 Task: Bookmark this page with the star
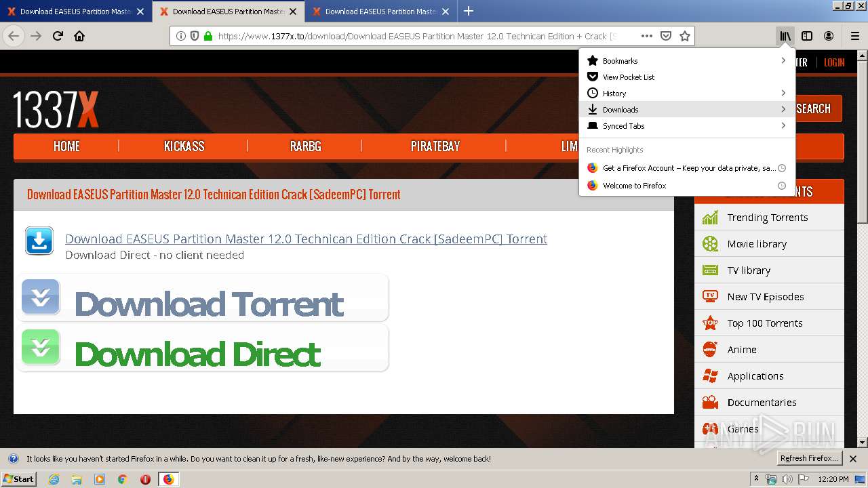click(685, 36)
